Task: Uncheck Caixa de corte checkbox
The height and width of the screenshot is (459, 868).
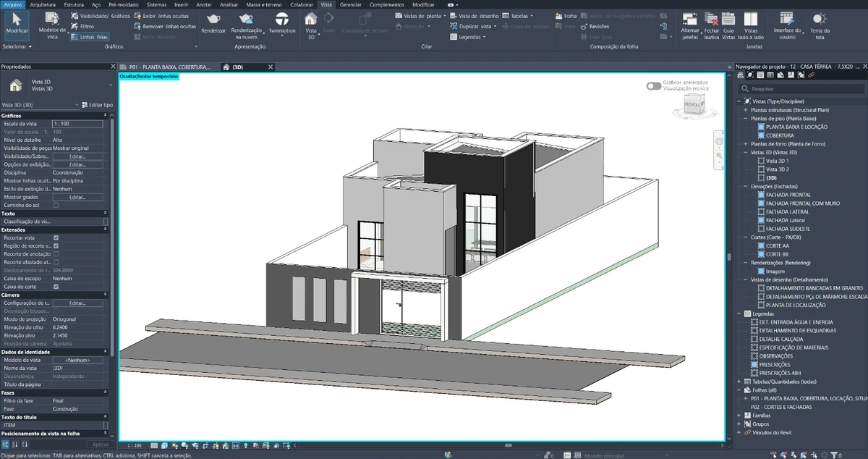Action: click(56, 287)
